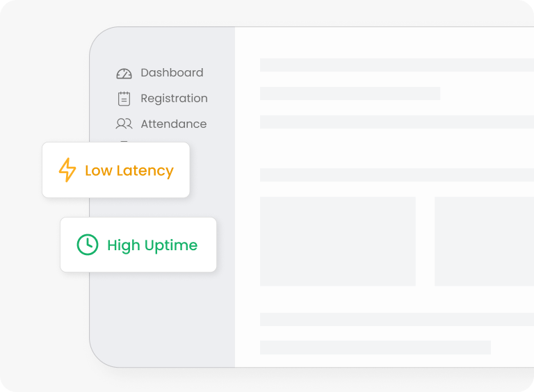Click the placeholder bar directly above the cards
Viewport: 534px width, 392px height.
pos(396,174)
